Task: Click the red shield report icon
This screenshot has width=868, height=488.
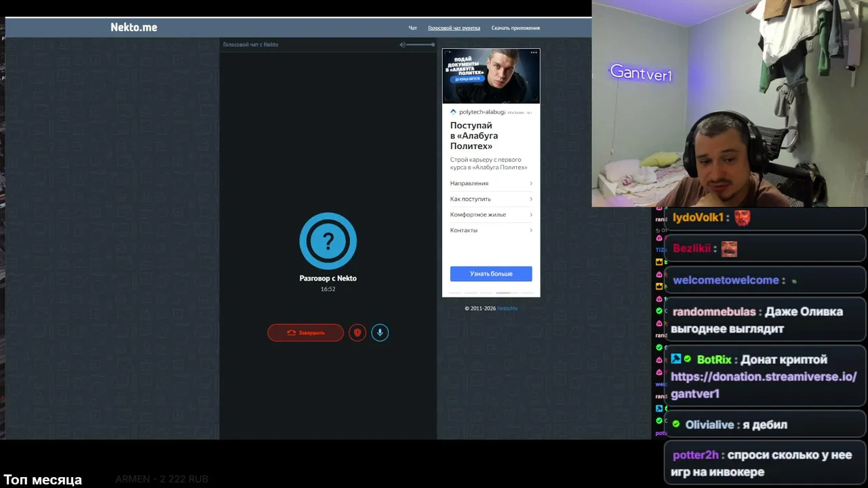Action: click(x=357, y=333)
